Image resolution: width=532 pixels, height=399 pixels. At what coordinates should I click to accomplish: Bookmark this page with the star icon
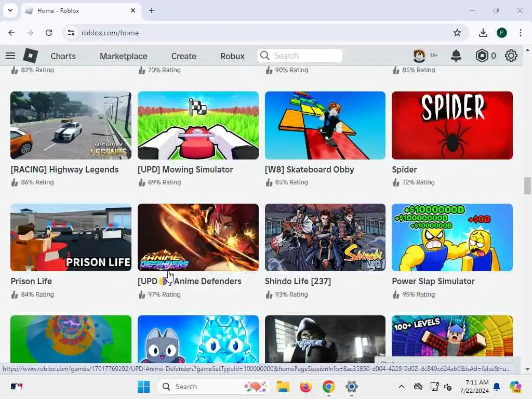pyautogui.click(x=457, y=33)
